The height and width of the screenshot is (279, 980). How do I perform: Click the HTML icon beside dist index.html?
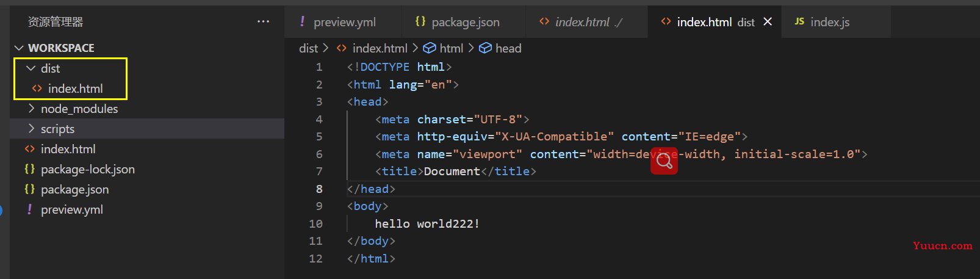click(x=37, y=89)
